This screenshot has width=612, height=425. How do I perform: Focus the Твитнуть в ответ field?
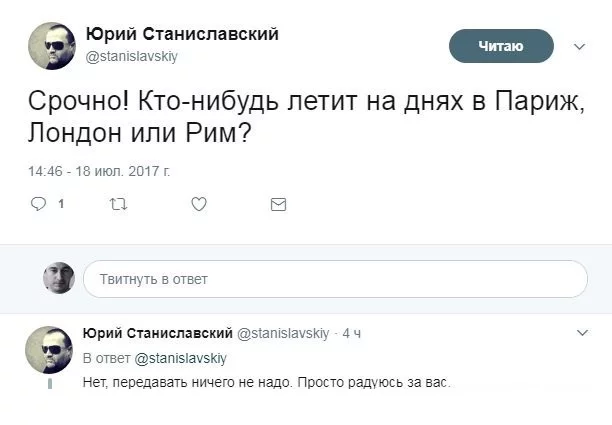coord(335,279)
